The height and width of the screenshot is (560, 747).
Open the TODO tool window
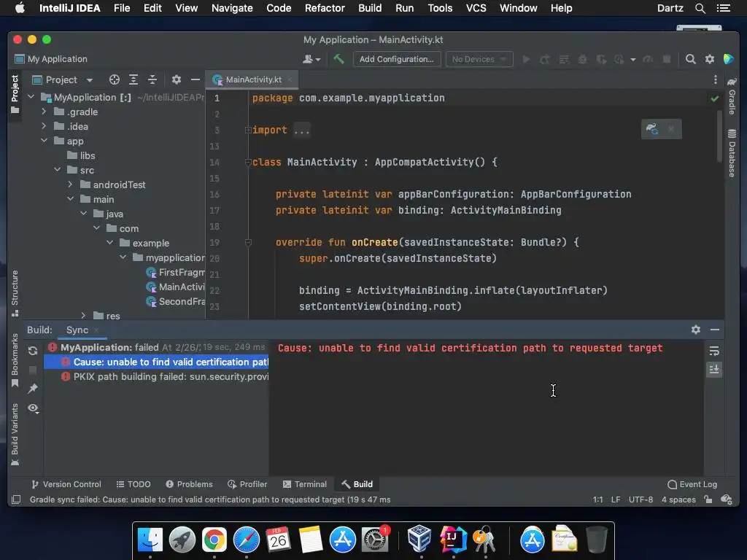pyautogui.click(x=133, y=484)
